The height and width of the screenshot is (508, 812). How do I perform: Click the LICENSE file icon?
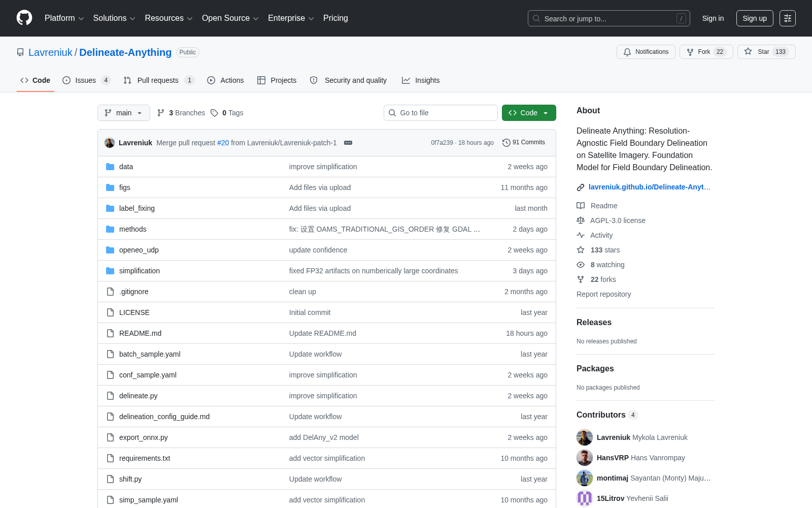pyautogui.click(x=110, y=312)
